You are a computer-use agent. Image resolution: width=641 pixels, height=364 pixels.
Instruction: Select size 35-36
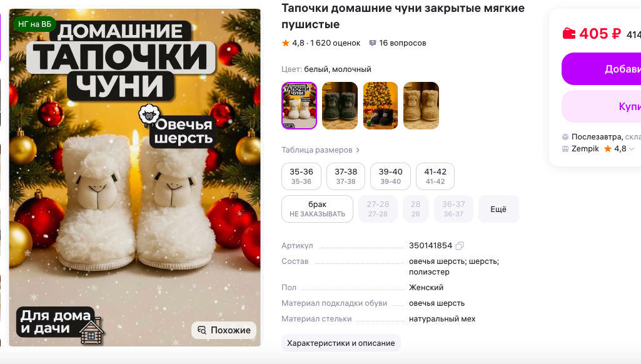click(x=301, y=176)
